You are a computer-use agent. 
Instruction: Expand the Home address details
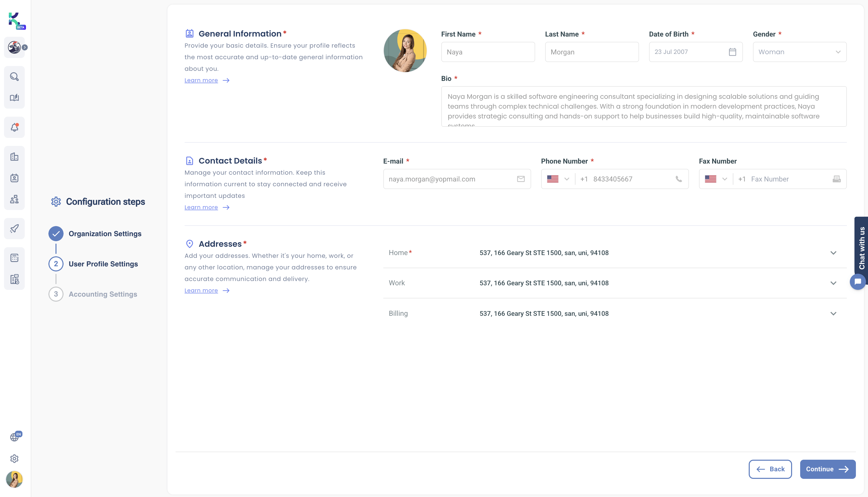coord(833,253)
